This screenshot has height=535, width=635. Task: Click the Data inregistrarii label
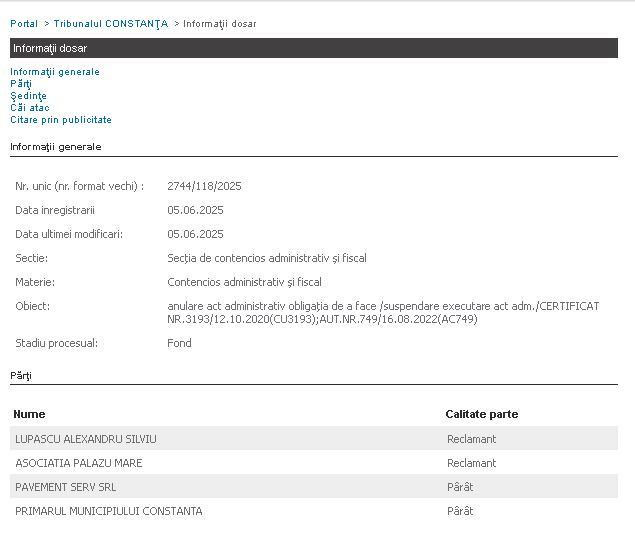pos(55,210)
